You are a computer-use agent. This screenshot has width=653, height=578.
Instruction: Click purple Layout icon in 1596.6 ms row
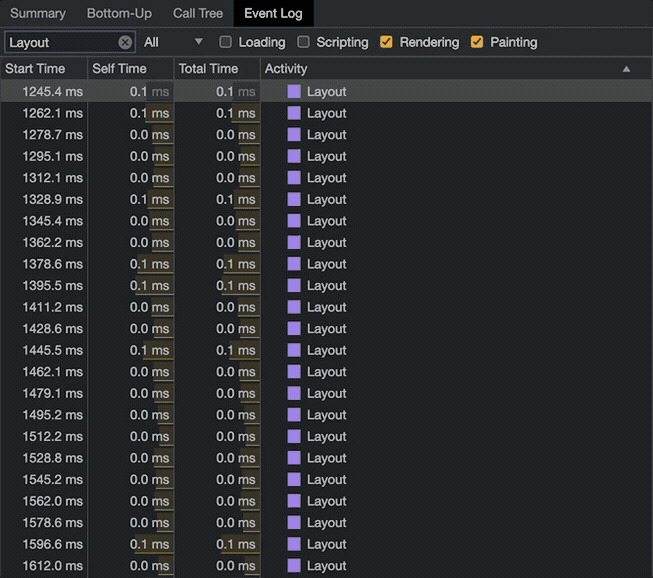[x=294, y=544]
